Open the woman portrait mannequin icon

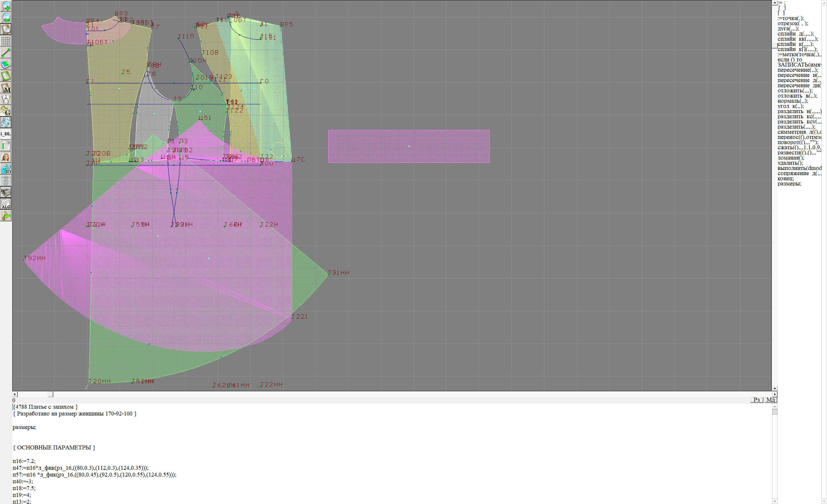(x=6, y=157)
